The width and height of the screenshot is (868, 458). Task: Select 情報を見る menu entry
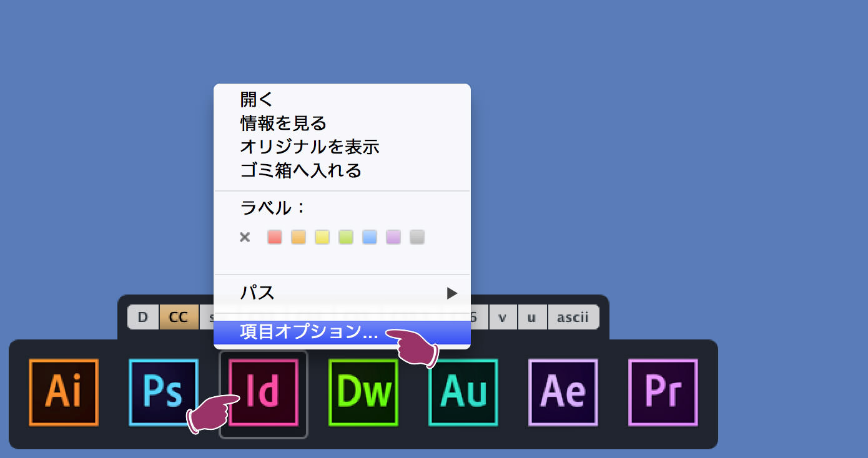pos(342,123)
